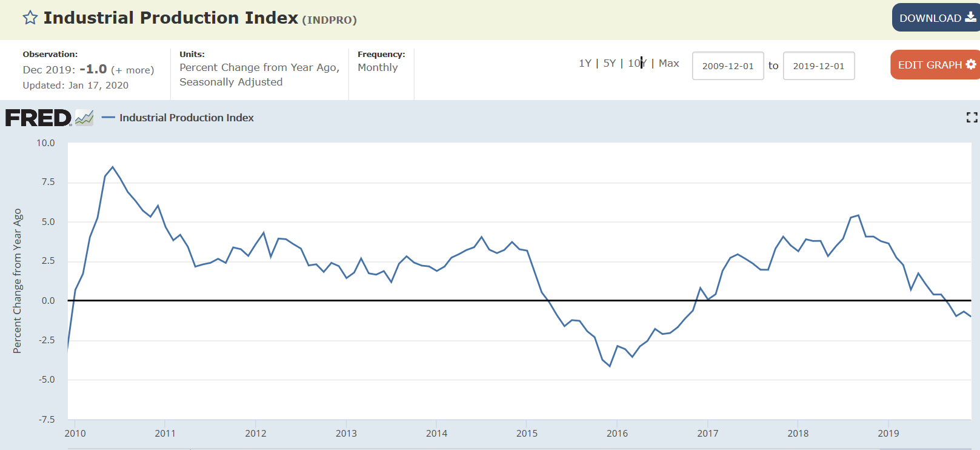Image resolution: width=980 pixels, height=450 pixels.
Task: Click the 2011 x-axis label
Action: [x=165, y=433]
